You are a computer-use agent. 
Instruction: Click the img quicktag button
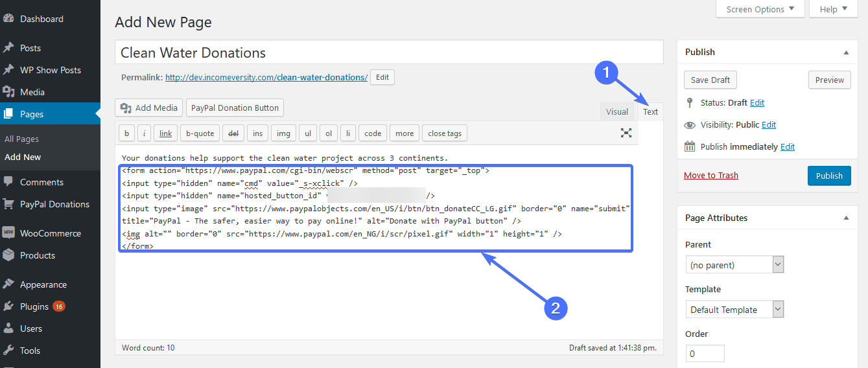click(x=283, y=133)
